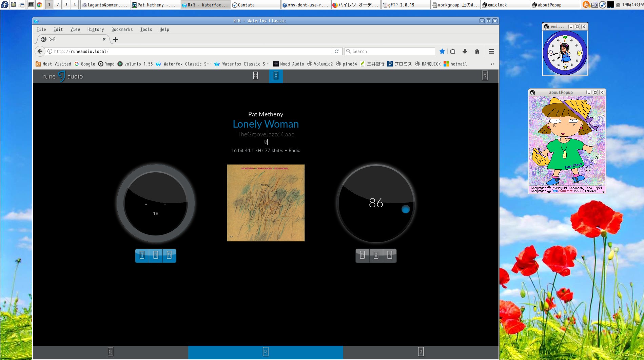Screen dimensions: 644x360
Task: Toggle random playback under left knob
Action: point(155,255)
